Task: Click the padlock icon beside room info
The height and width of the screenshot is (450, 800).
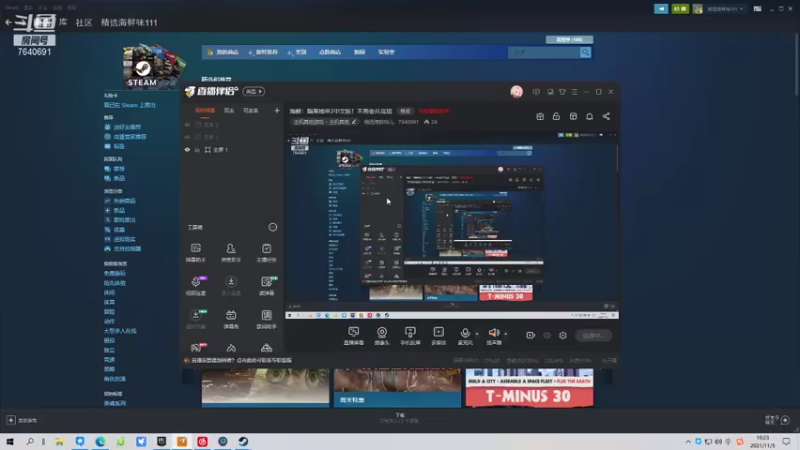Action: click(556, 116)
